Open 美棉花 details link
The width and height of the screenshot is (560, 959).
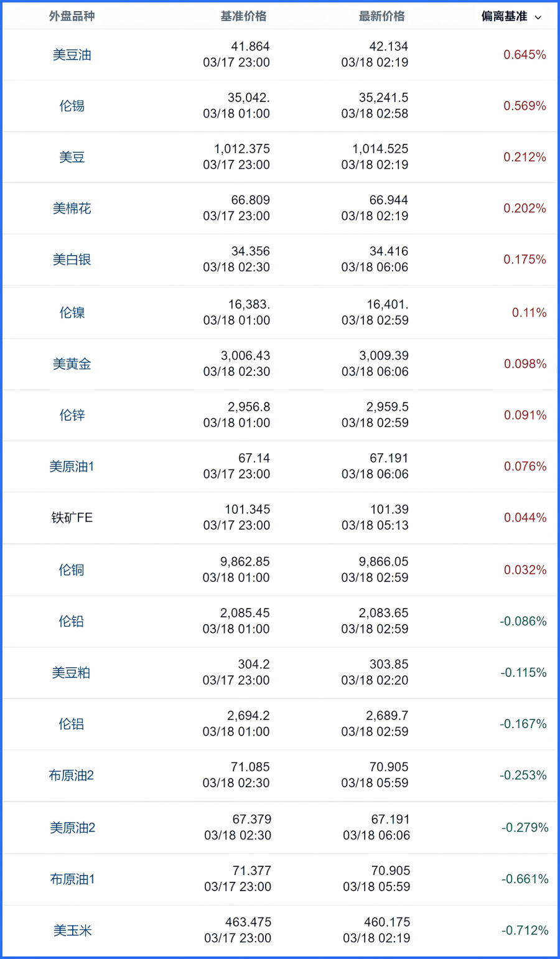point(72,208)
